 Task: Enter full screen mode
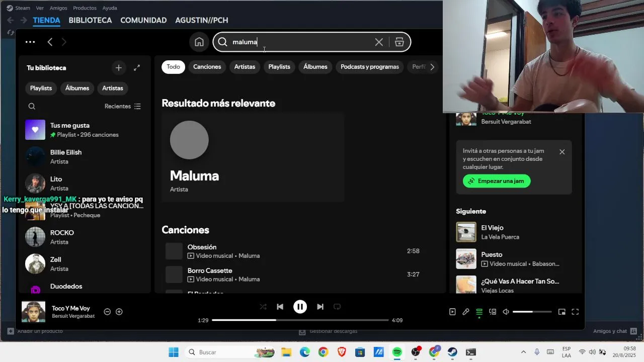click(x=575, y=312)
